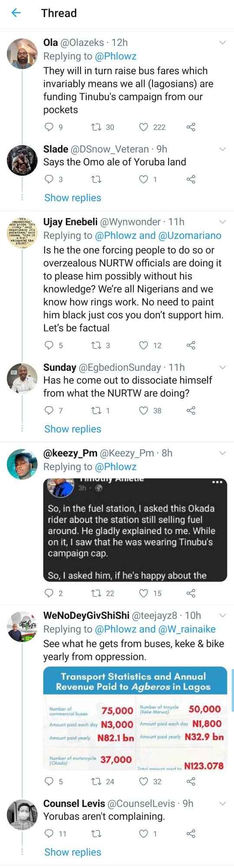Like Sunday's tweet with 38 likes
Screen dimensions: 234x868
click(143, 411)
